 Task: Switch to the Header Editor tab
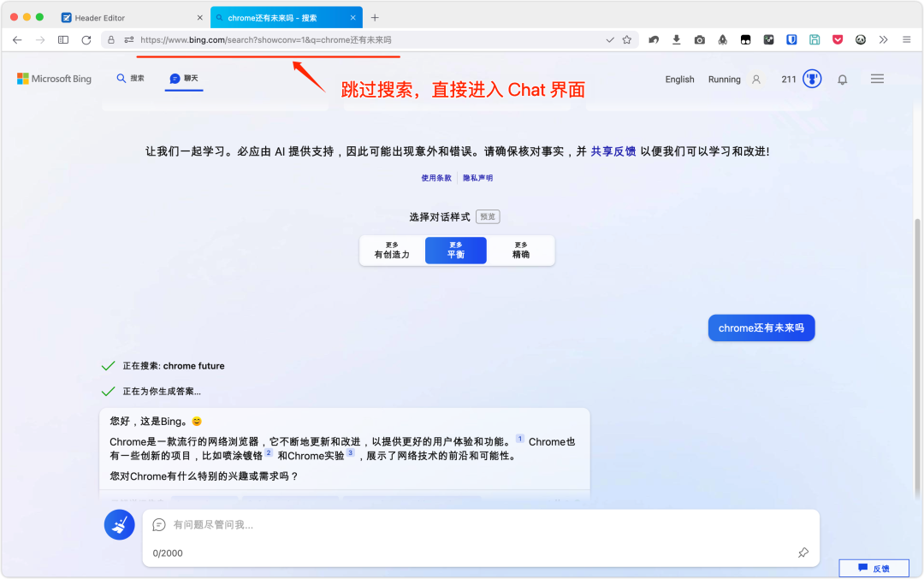[x=132, y=18]
